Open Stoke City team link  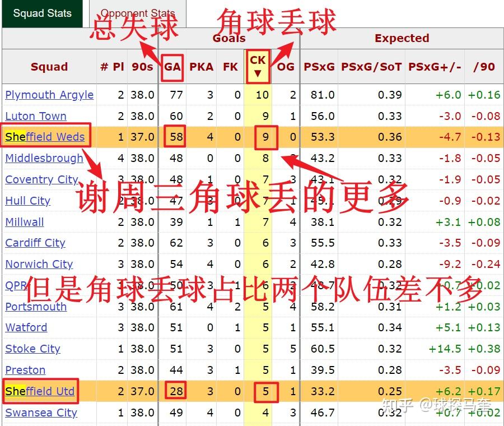[33, 349]
